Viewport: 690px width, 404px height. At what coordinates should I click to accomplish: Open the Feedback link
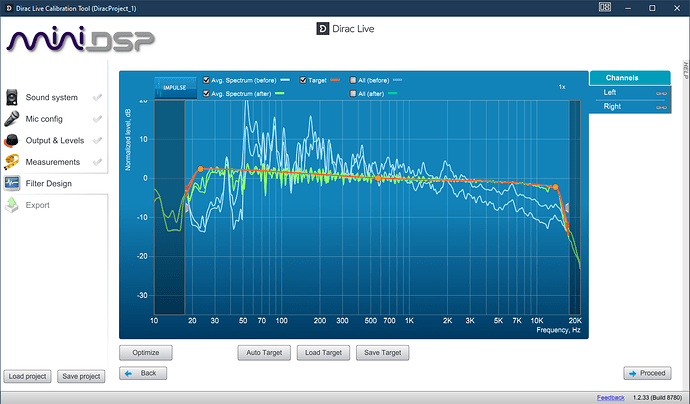pos(610,397)
